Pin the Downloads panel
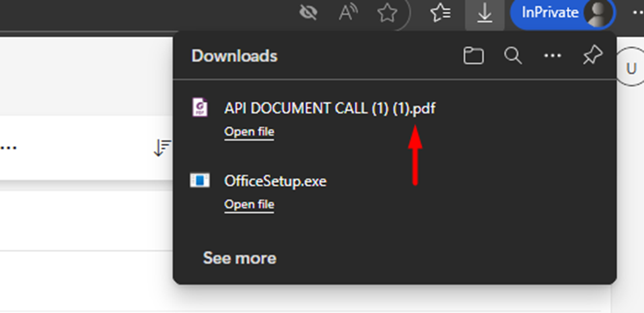 point(592,56)
